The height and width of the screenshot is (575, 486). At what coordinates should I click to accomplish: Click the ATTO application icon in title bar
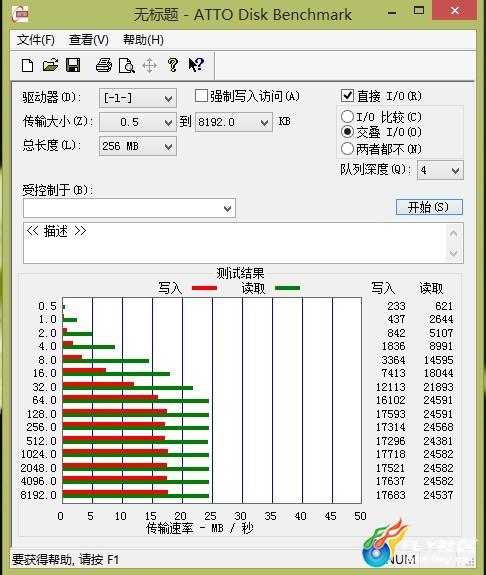coord(20,15)
